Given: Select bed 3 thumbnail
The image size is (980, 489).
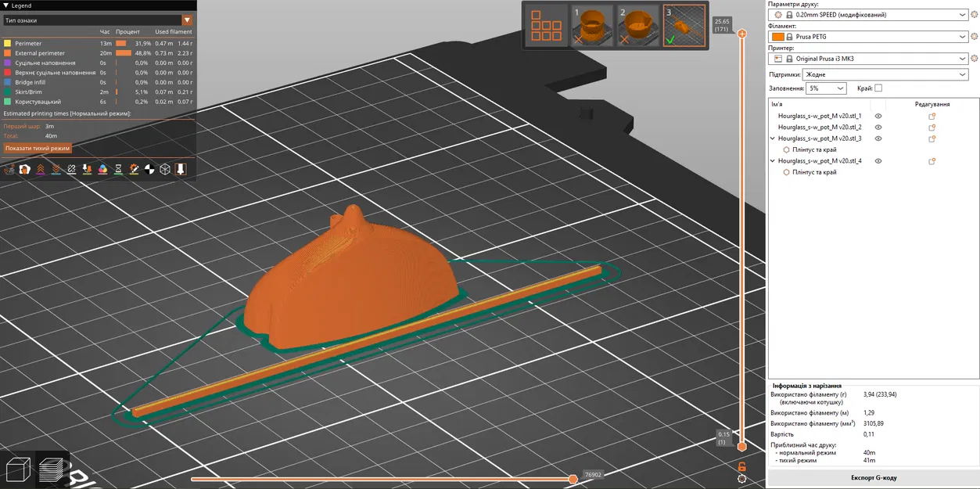Looking at the screenshot, I should click(684, 26).
